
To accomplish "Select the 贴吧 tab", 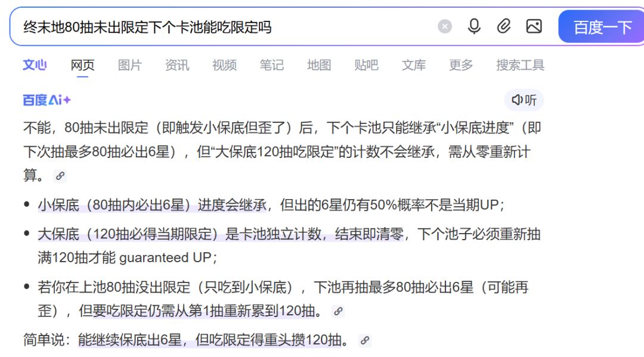I will pos(366,65).
